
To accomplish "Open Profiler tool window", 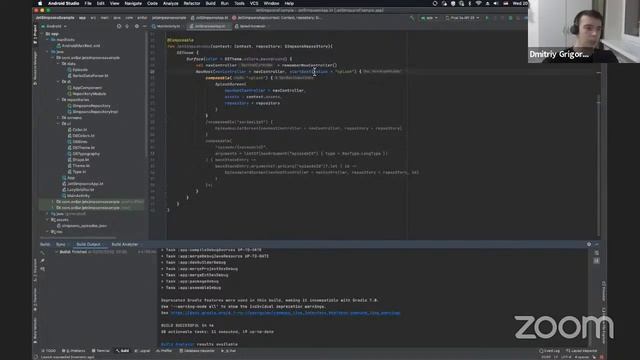I will tap(164, 351).
